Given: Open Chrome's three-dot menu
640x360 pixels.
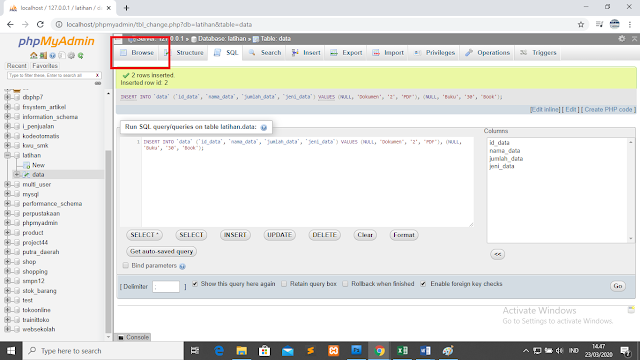Looking at the screenshot, I should pyautogui.click(x=630, y=24).
